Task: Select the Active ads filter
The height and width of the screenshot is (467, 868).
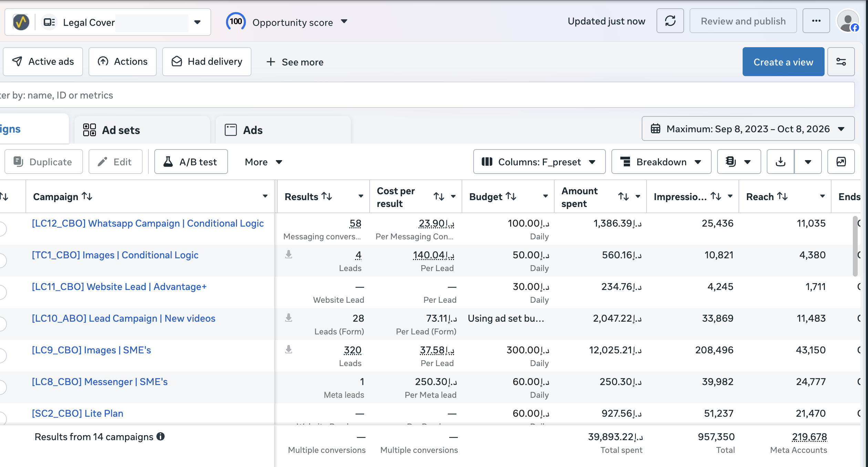Action: pos(43,62)
